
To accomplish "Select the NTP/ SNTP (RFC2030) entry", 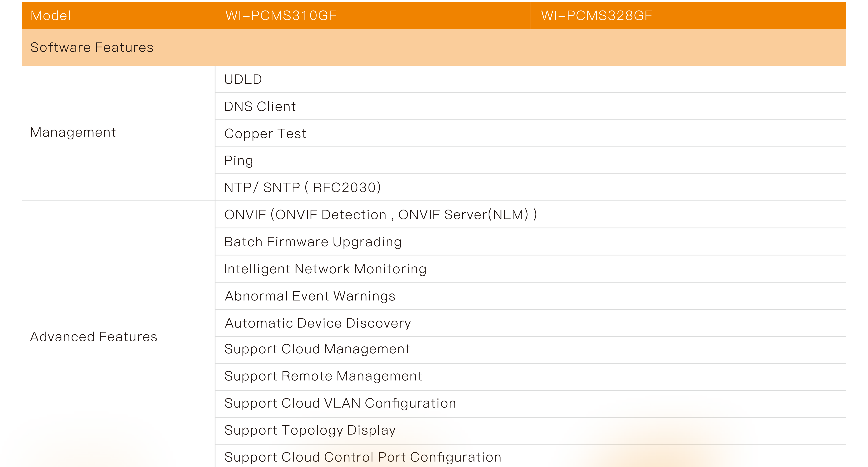I will coord(302,187).
